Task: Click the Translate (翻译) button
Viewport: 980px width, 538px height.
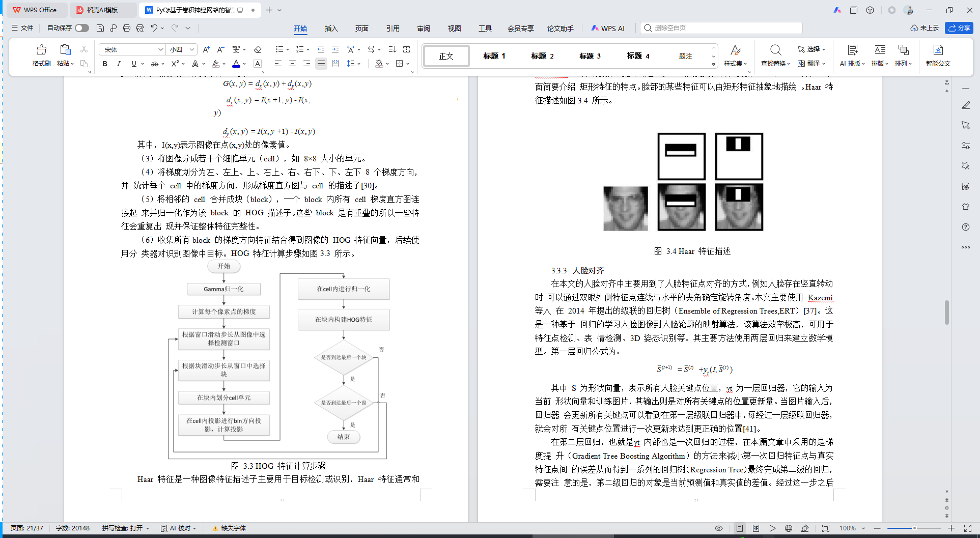Action: point(811,64)
